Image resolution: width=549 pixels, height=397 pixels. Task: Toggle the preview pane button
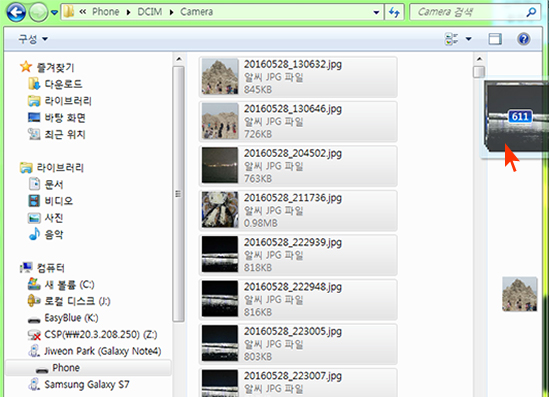495,39
